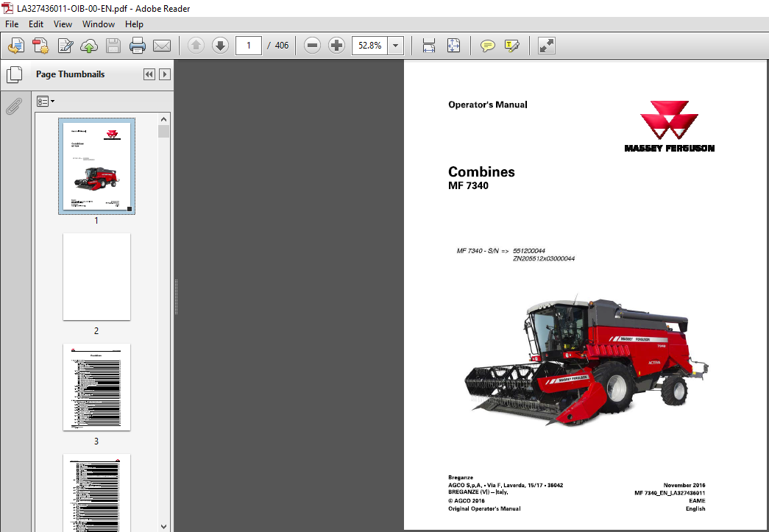
Task: Expand the navigation pane with right arrow
Action: (x=165, y=74)
